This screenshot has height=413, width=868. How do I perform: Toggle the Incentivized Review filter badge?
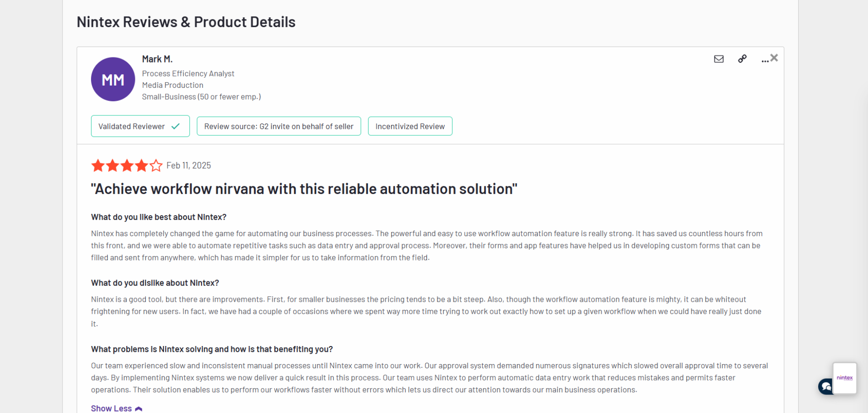410,126
